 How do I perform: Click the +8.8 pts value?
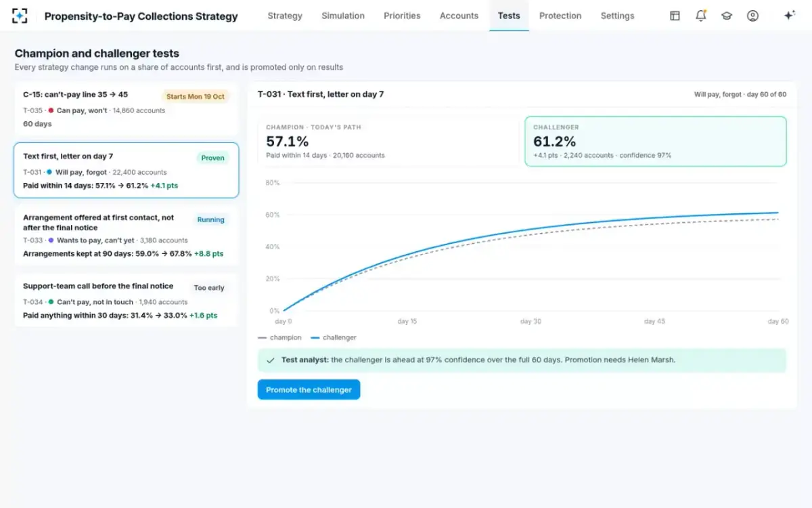[208, 254]
